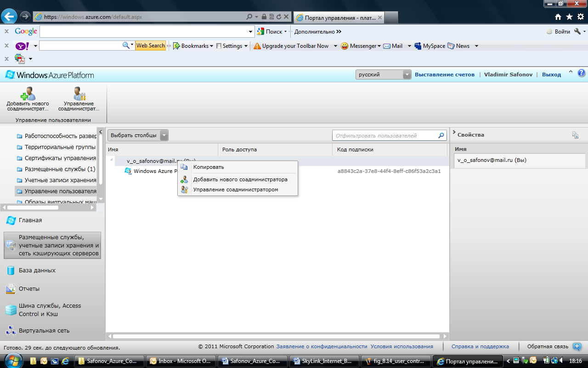
Task: Click the Manage co-administrator ribbon icon
Action: [x=79, y=93]
